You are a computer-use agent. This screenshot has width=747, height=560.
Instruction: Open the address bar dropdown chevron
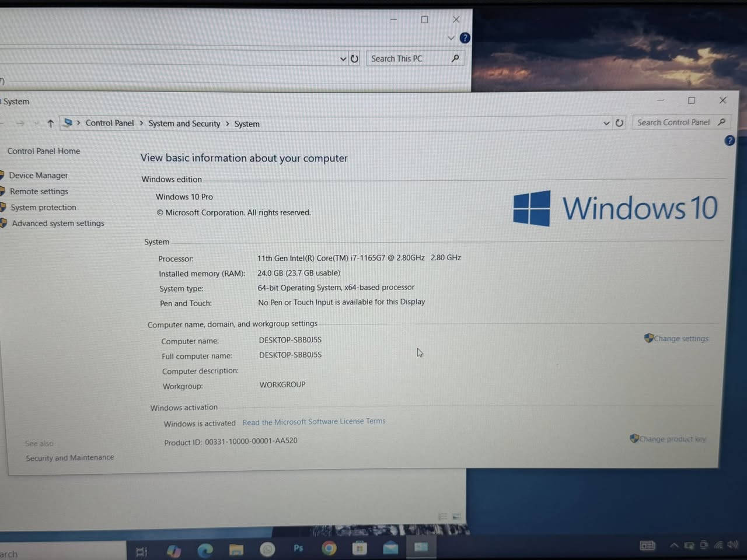tap(606, 123)
